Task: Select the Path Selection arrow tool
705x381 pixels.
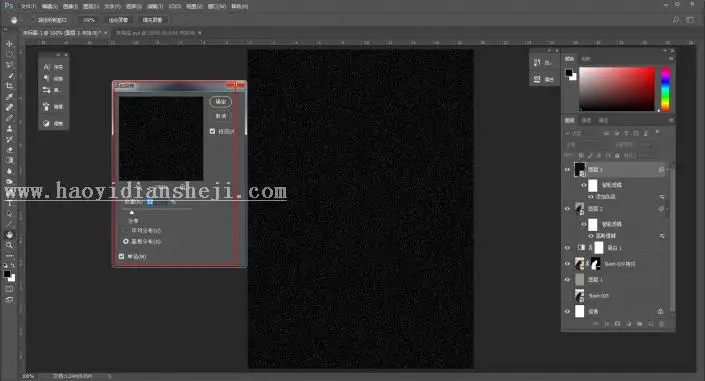Action: tap(9, 214)
